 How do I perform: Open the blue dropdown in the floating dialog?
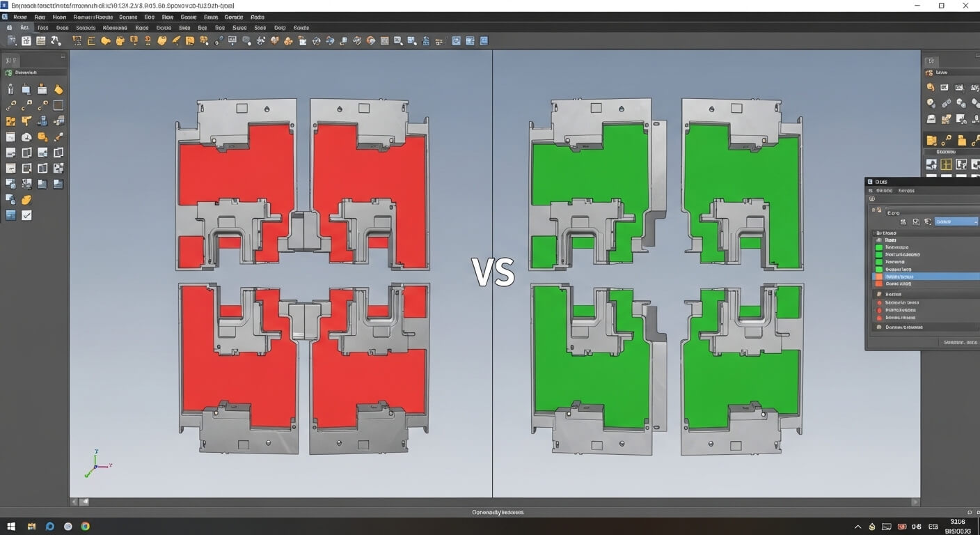point(956,222)
